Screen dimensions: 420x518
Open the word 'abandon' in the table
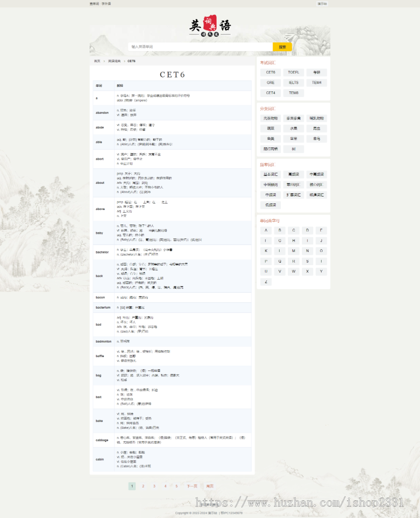coord(102,113)
